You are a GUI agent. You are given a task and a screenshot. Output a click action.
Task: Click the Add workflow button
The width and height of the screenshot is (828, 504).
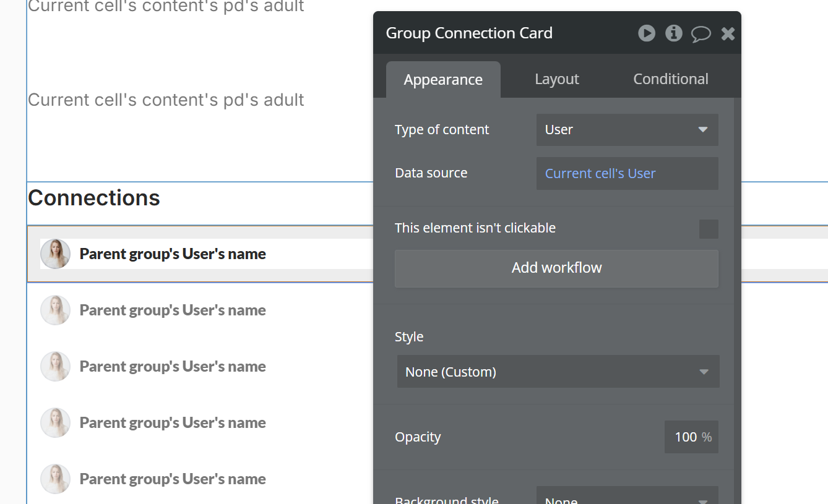point(556,268)
